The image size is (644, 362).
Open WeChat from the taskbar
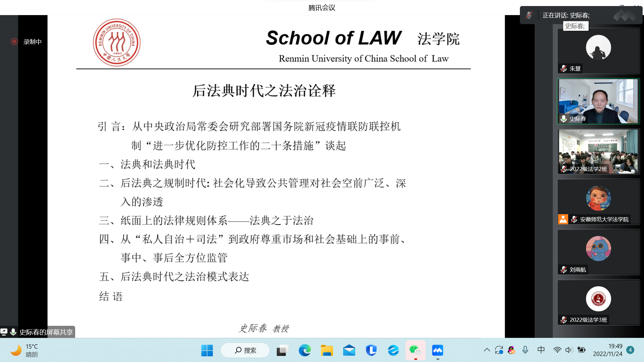pos(415,351)
